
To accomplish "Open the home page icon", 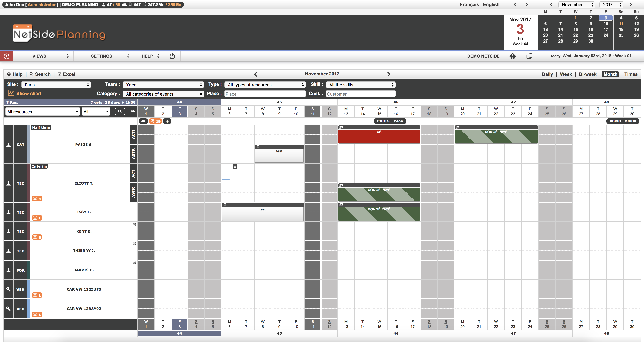I will coord(512,56).
